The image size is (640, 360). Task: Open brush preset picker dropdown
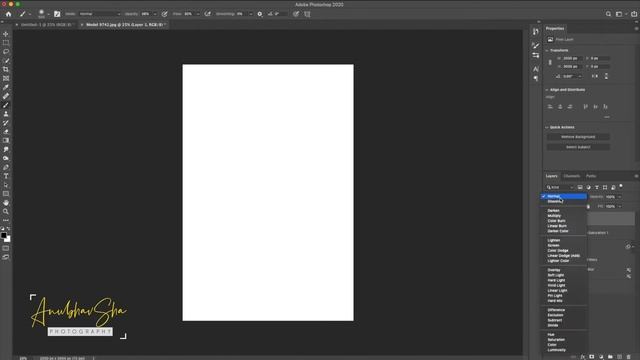pos(48,14)
